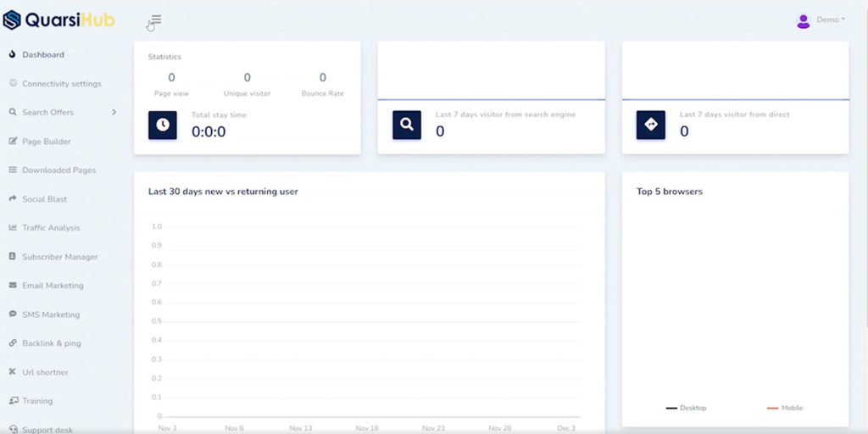Click the Email Marketing envelope icon
Viewport: 868px width, 434px height.
click(13, 285)
